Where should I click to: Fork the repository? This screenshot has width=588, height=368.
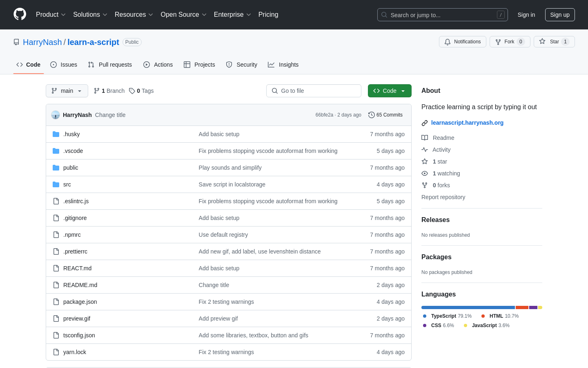510,42
